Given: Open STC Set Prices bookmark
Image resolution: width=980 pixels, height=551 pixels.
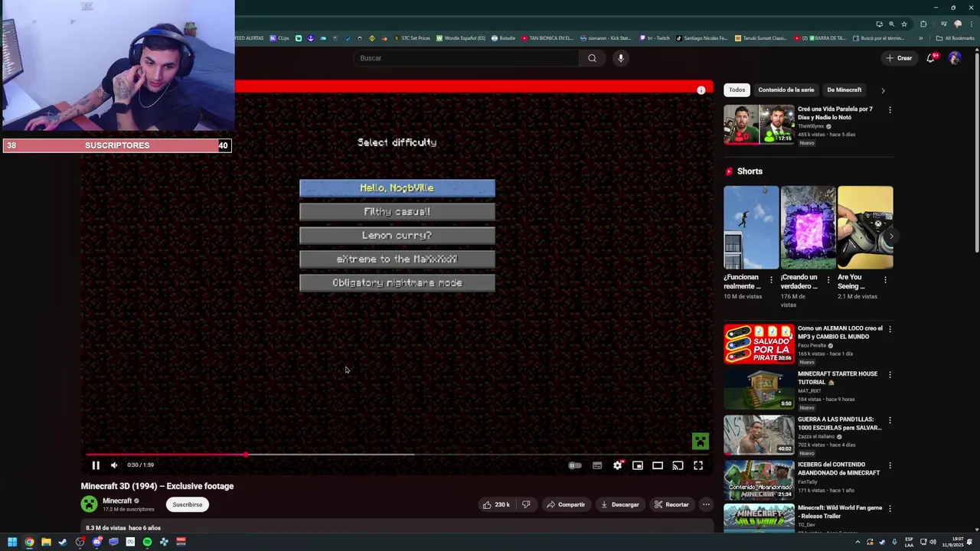Looking at the screenshot, I should tap(412, 38).
